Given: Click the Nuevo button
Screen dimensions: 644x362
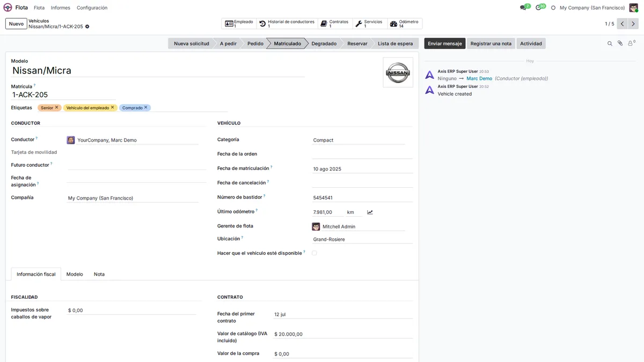Looking at the screenshot, I should coord(16,24).
